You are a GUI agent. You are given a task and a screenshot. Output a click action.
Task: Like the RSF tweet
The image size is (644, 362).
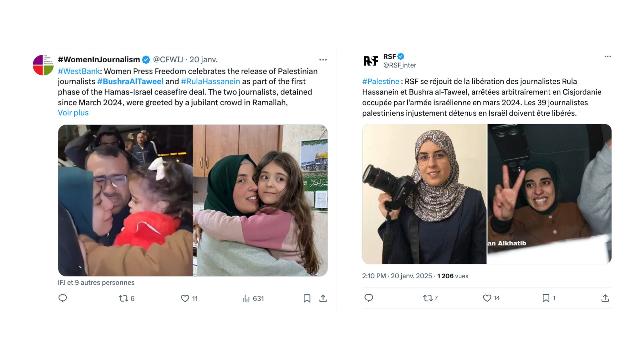pos(487,298)
